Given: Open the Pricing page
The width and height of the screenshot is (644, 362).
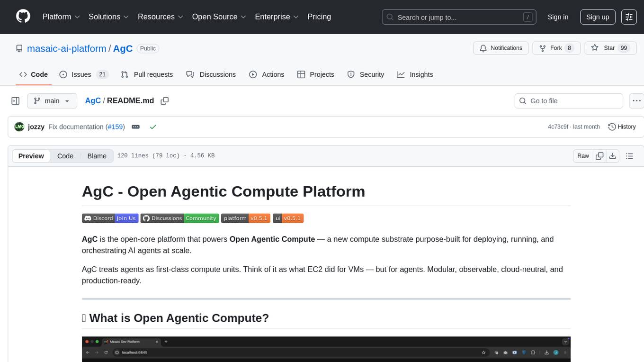Looking at the screenshot, I should coord(319,17).
